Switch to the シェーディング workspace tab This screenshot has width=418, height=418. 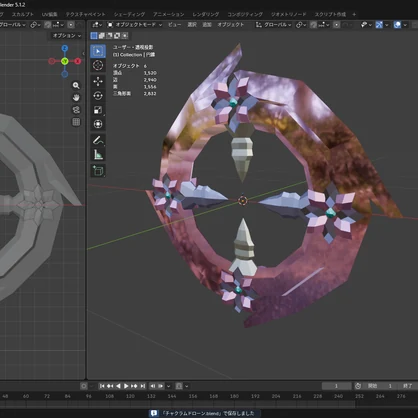click(129, 14)
